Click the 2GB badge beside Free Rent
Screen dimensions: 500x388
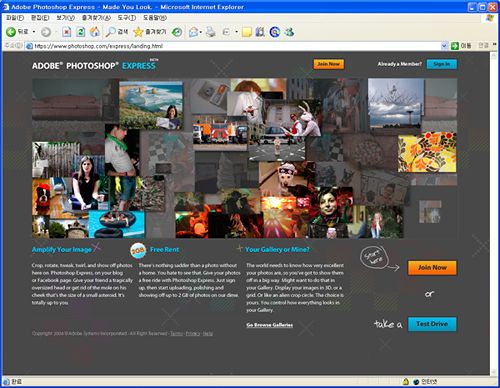pos(138,250)
